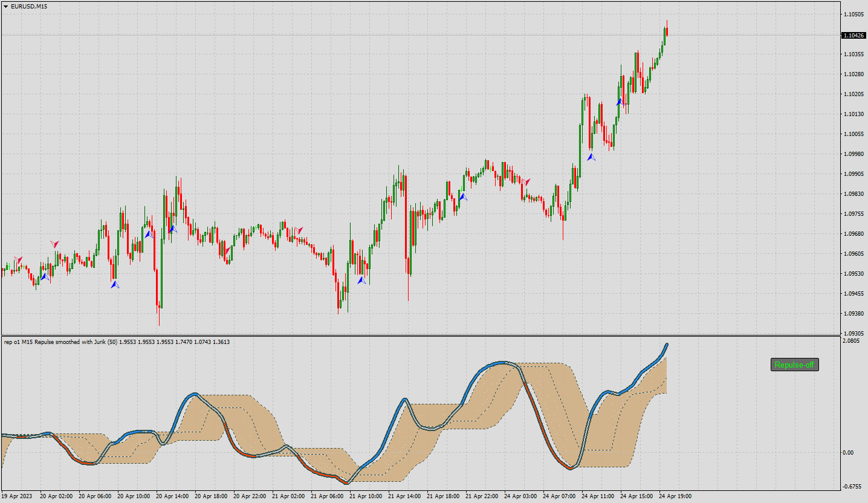Click price level 1.09755 on the axis
Image resolution: width=868 pixels, height=503 pixels.
tap(853, 214)
